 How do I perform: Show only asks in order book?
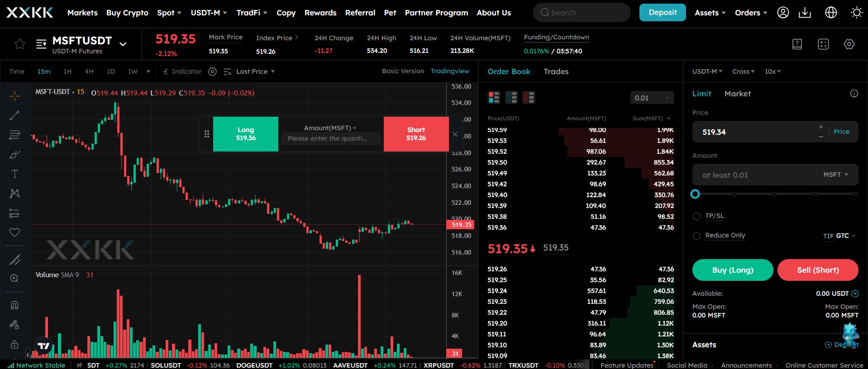pyautogui.click(x=529, y=97)
